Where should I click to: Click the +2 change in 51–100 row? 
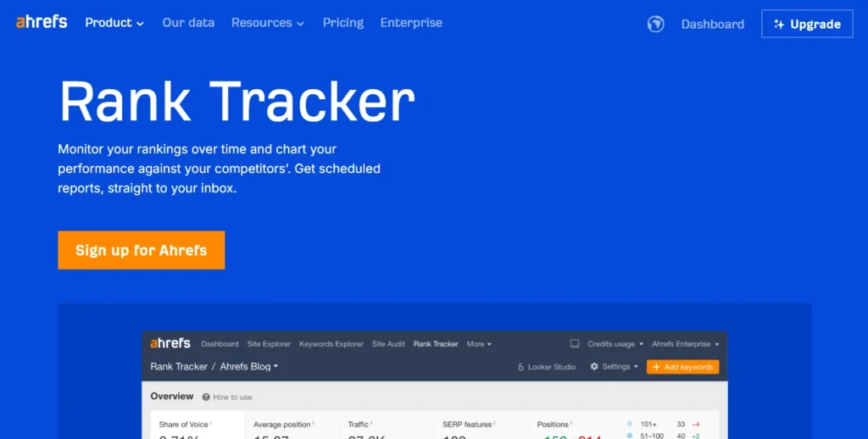[696, 436]
